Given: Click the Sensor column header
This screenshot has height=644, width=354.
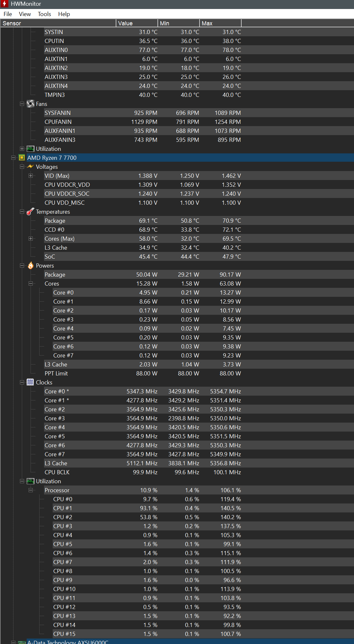Looking at the screenshot, I should [x=58, y=23].
